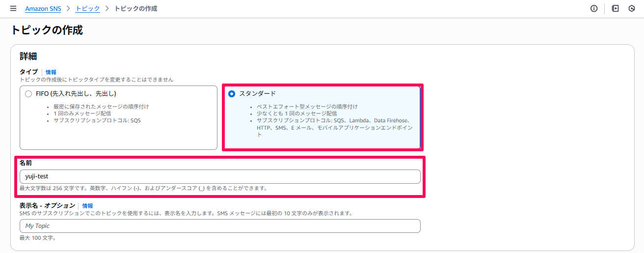Click the text 最大 100 文字。

(38, 238)
